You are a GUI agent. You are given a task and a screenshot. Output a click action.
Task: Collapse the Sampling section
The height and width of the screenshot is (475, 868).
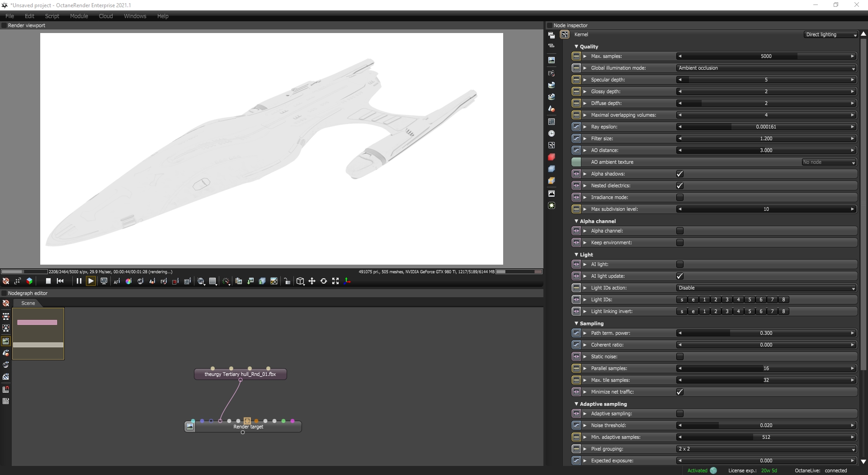[x=576, y=323]
